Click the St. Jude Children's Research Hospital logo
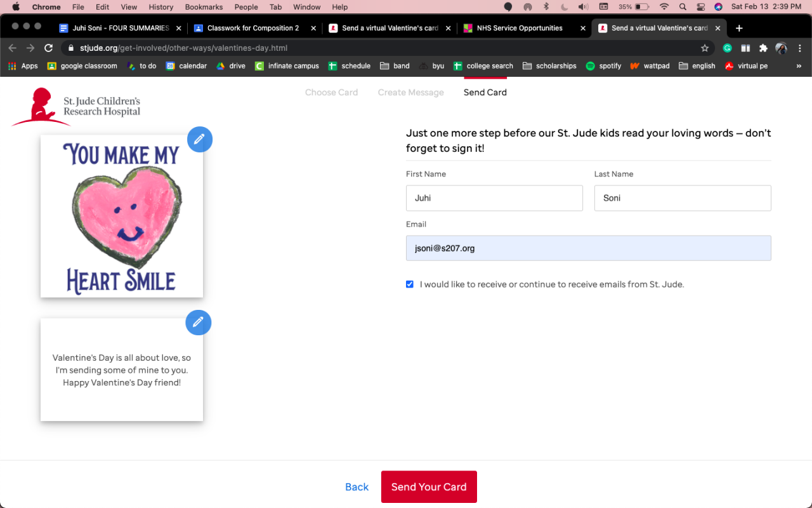 pos(76,107)
